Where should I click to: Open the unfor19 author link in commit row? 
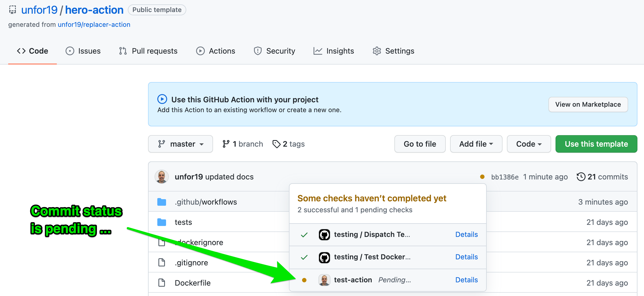189,177
